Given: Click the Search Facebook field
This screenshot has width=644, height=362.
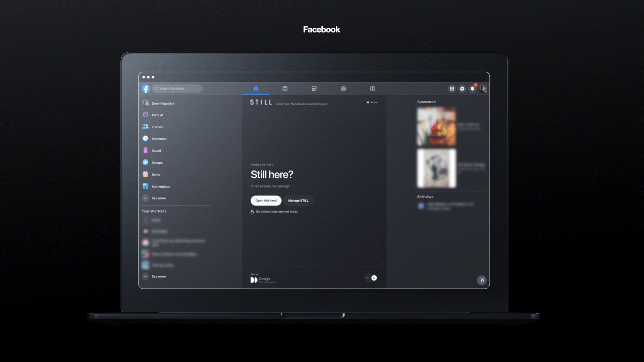Looking at the screenshot, I should [177, 88].
